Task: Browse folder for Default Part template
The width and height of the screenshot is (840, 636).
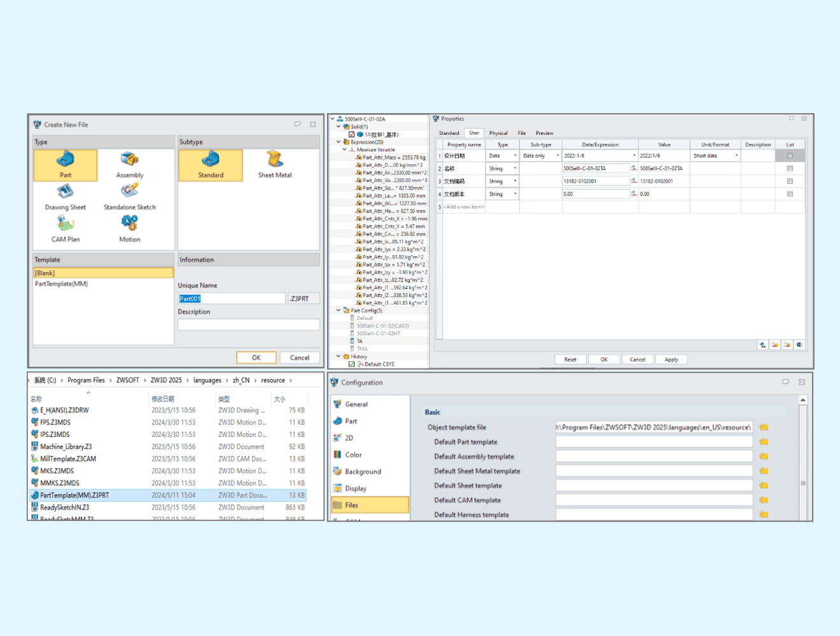Action: (764, 442)
